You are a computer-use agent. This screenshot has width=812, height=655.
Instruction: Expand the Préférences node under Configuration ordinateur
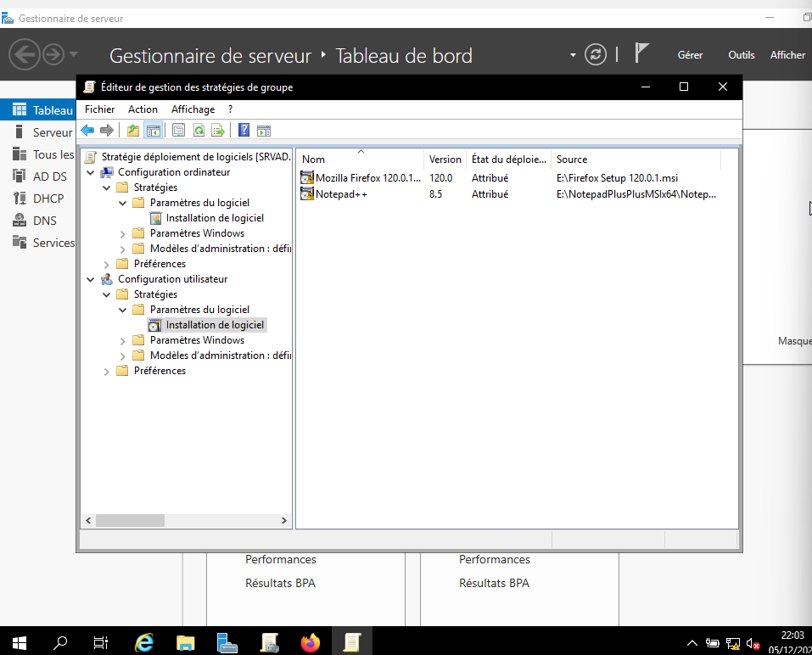pyautogui.click(x=106, y=264)
